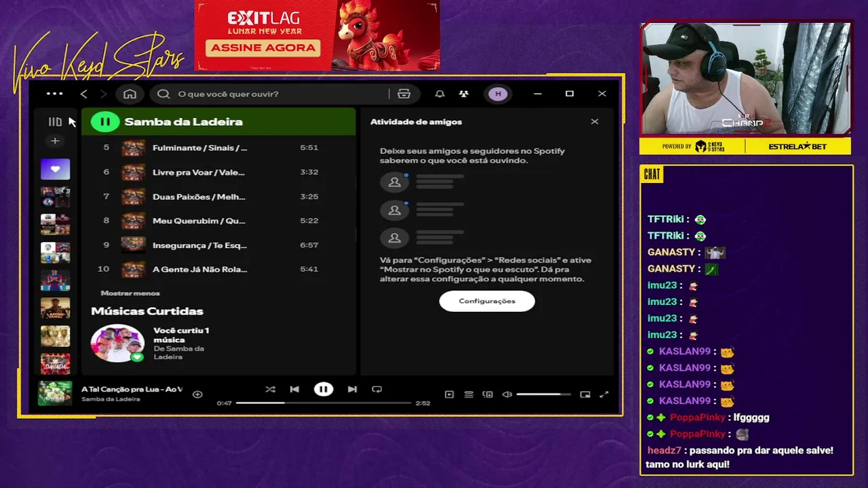Click track 9 album art
The height and width of the screenshot is (488, 868).
(133, 245)
